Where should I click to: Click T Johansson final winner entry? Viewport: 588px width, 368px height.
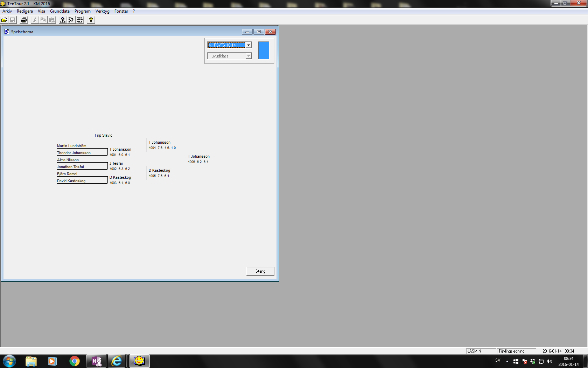(x=199, y=156)
